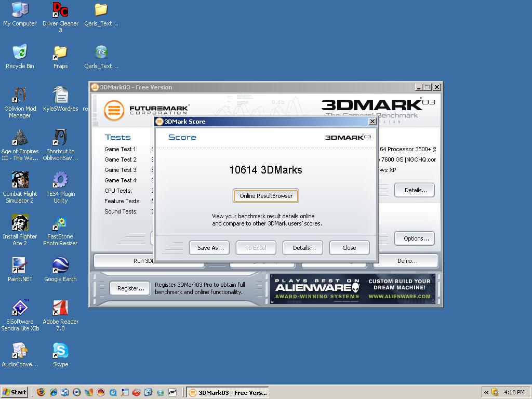Click the Save As... button
The width and height of the screenshot is (532, 399).
pyautogui.click(x=209, y=248)
